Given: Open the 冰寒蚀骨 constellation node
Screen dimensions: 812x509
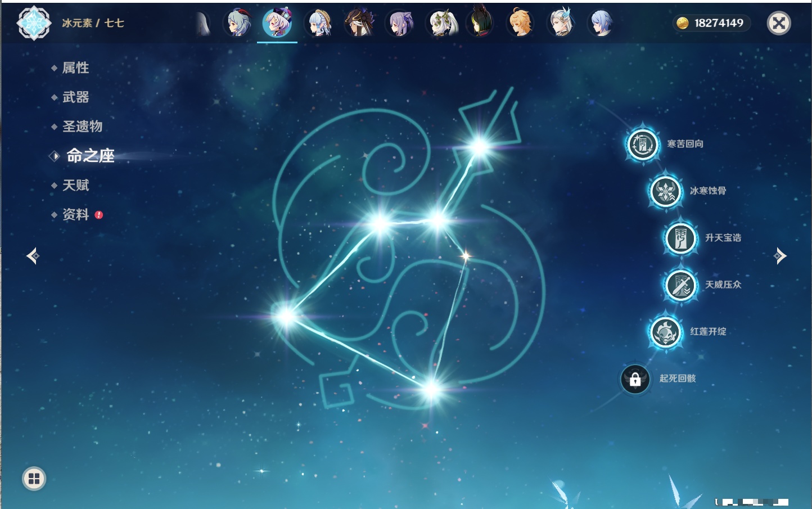Looking at the screenshot, I should point(666,191).
